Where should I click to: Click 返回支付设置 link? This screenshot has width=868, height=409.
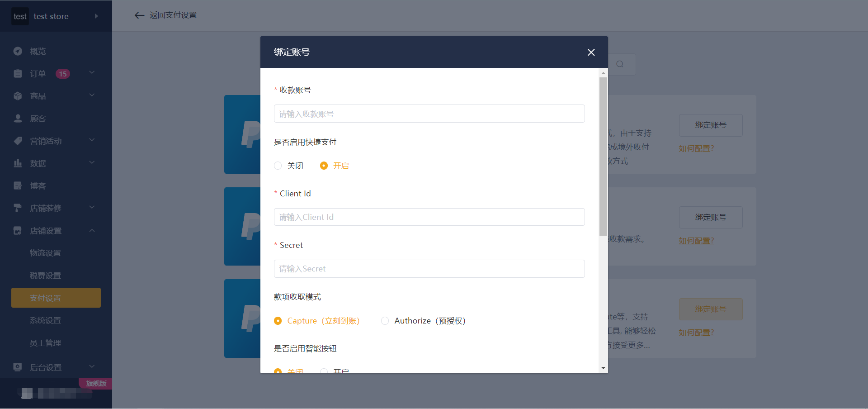(x=173, y=15)
